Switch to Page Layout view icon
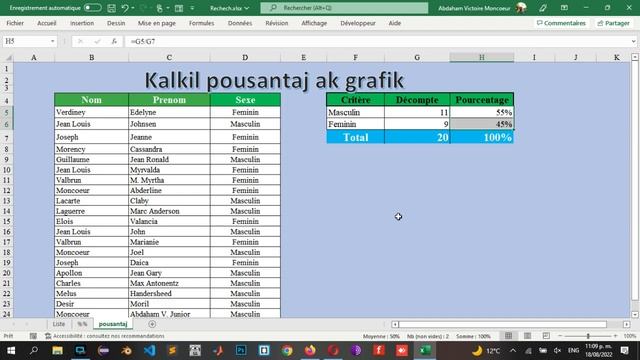The width and height of the screenshot is (640, 360). 527,336
